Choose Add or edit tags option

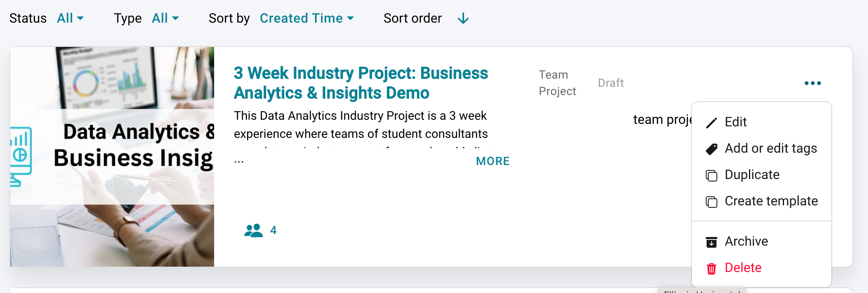pyautogui.click(x=771, y=149)
